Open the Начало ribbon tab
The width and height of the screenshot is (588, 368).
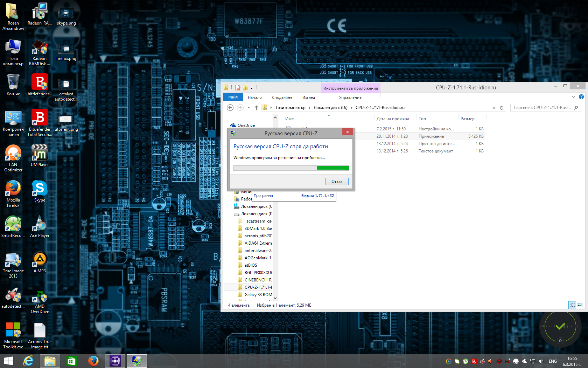click(x=255, y=97)
